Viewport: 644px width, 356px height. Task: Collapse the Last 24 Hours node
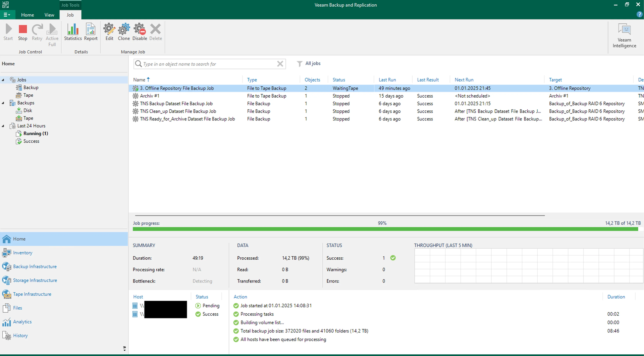tap(3, 126)
